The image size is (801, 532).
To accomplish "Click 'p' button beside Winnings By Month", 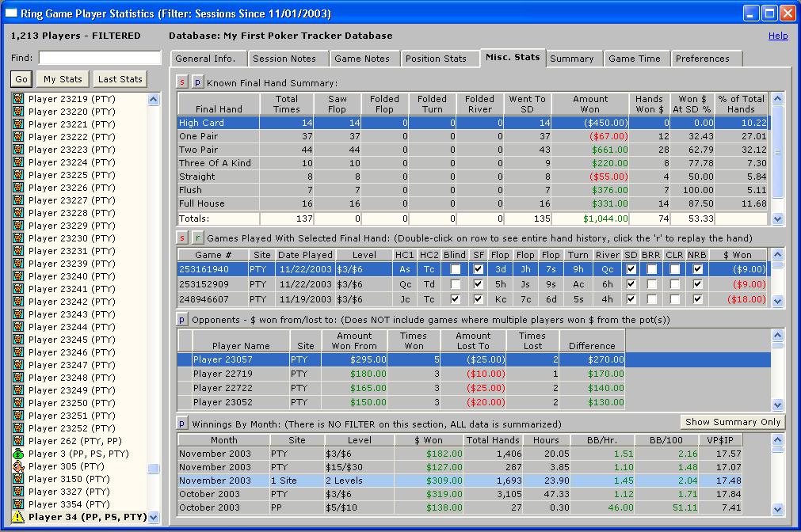I will pos(182,424).
